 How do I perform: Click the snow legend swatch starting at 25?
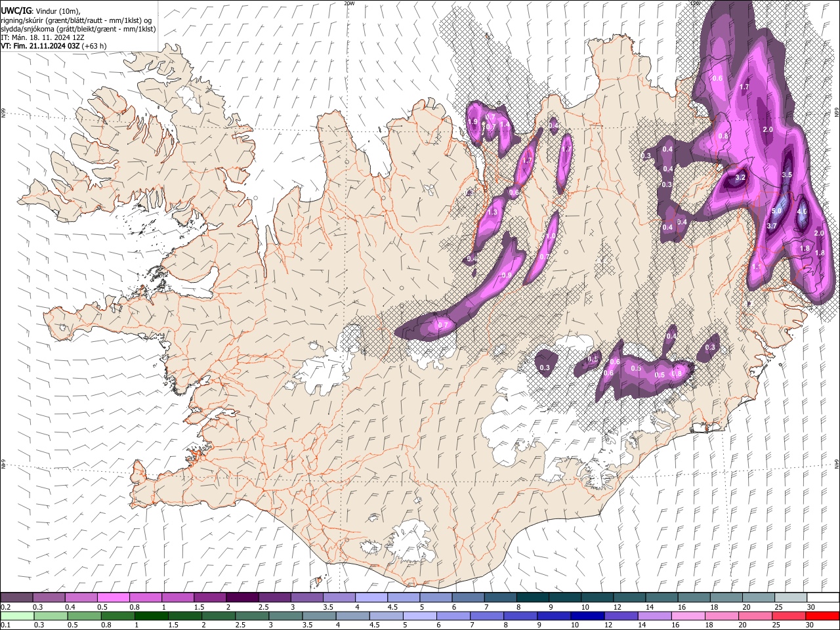tap(790, 597)
